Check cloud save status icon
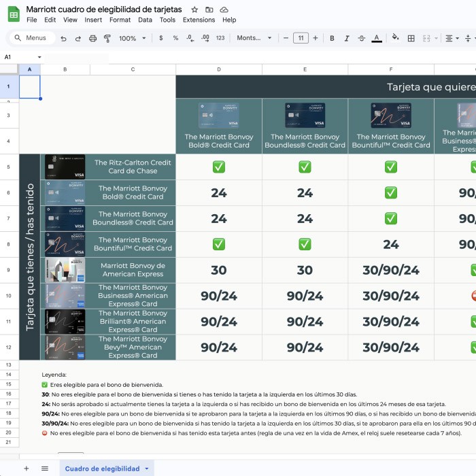 click(224, 10)
